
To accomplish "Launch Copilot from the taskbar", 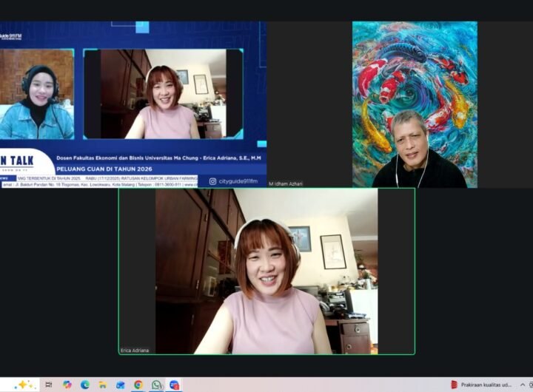I will pos(67,385).
